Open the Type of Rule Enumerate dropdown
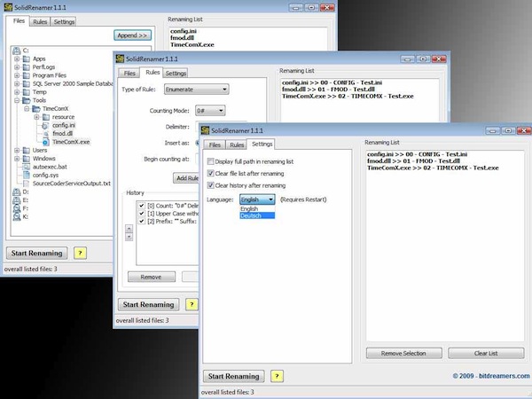The width and height of the screenshot is (532, 399). tap(197, 90)
